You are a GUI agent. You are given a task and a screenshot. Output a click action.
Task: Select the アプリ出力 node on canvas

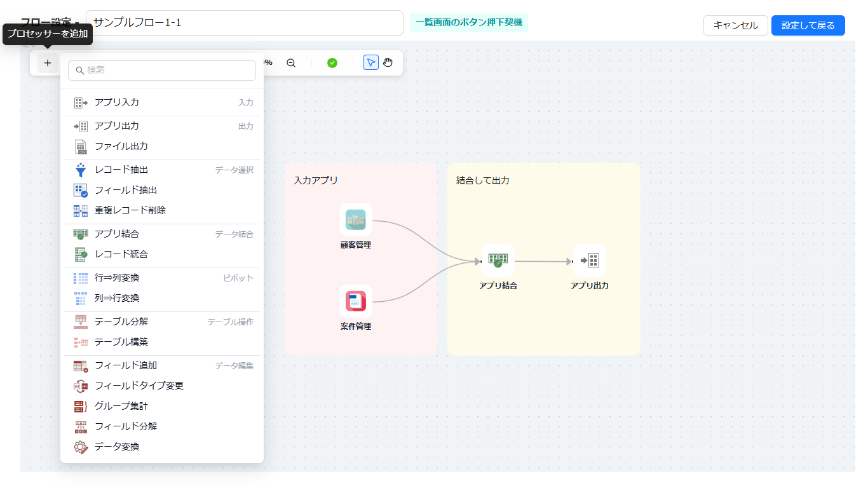[590, 260]
